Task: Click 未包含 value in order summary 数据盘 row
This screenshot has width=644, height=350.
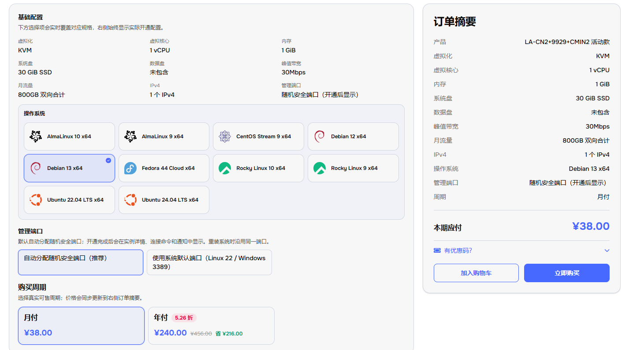Action: [600, 112]
